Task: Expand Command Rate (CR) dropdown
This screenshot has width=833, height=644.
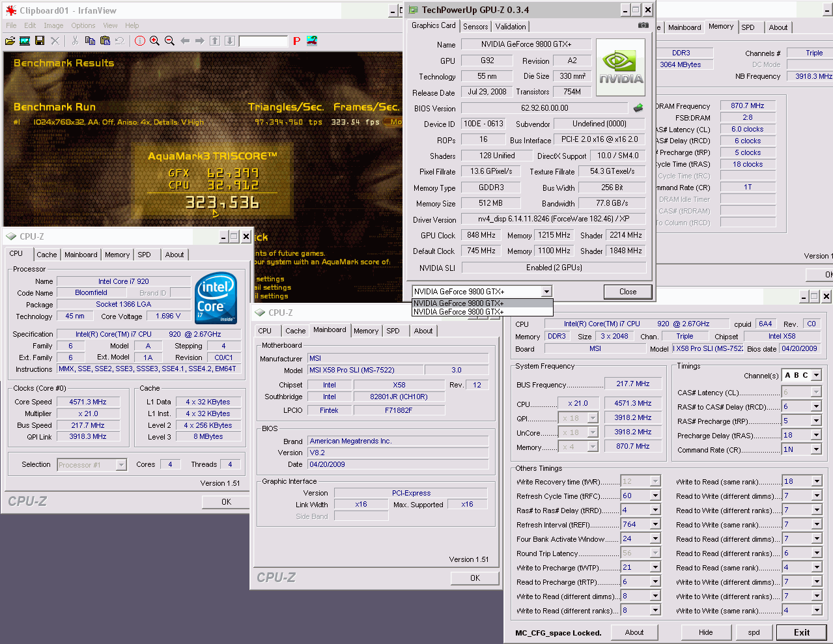Action: point(816,449)
